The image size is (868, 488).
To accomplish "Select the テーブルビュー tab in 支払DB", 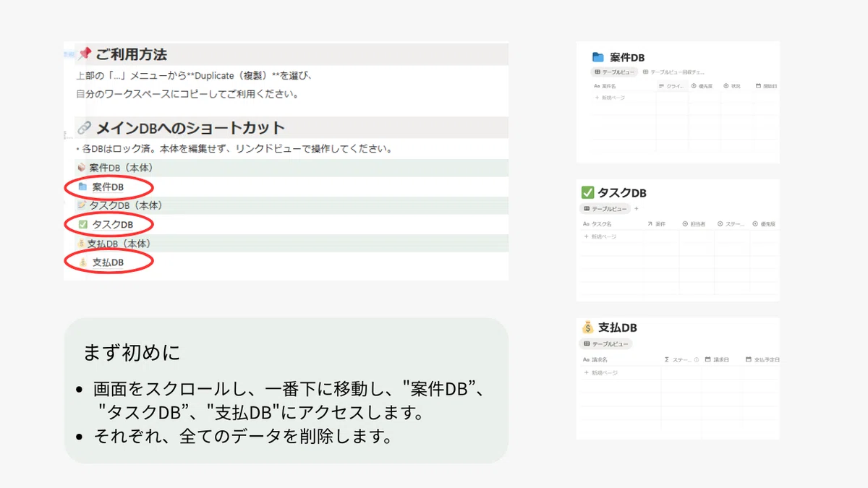I will click(606, 344).
